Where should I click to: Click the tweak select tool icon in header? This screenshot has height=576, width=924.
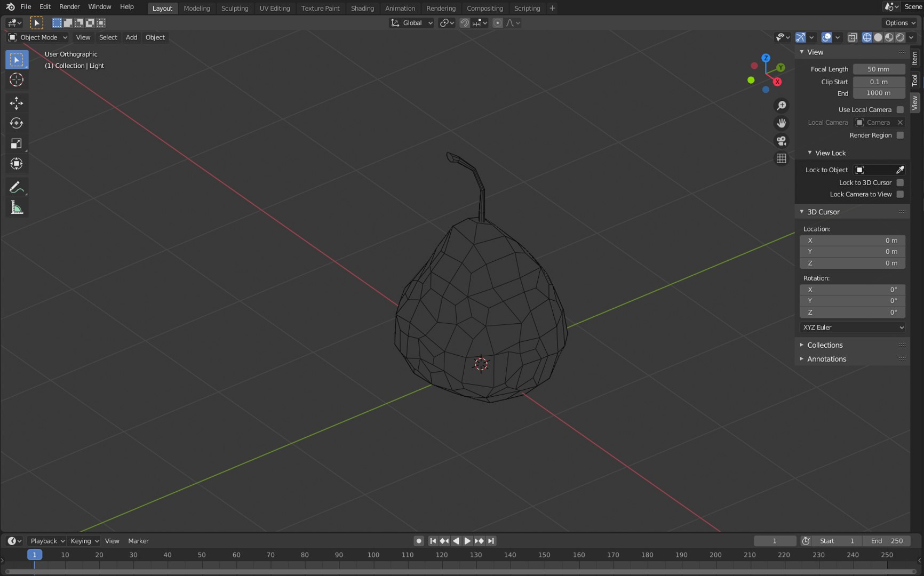(37, 23)
